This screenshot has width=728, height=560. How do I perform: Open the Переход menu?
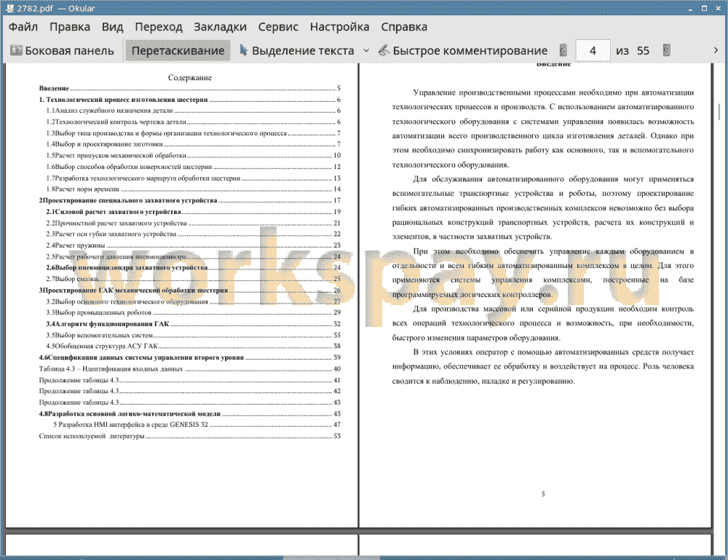coord(159,27)
